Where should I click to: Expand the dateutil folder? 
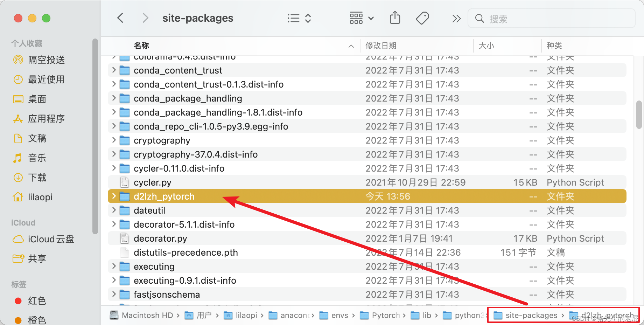coord(114,210)
